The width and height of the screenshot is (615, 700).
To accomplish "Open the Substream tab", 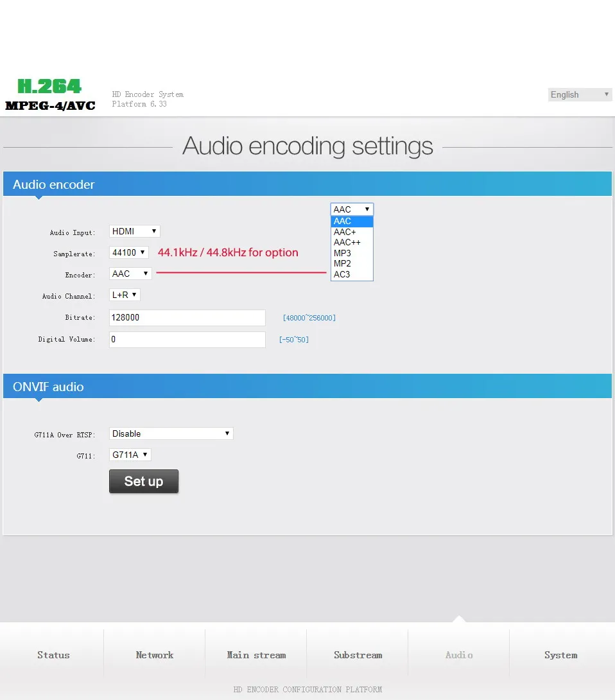I will pos(358,655).
